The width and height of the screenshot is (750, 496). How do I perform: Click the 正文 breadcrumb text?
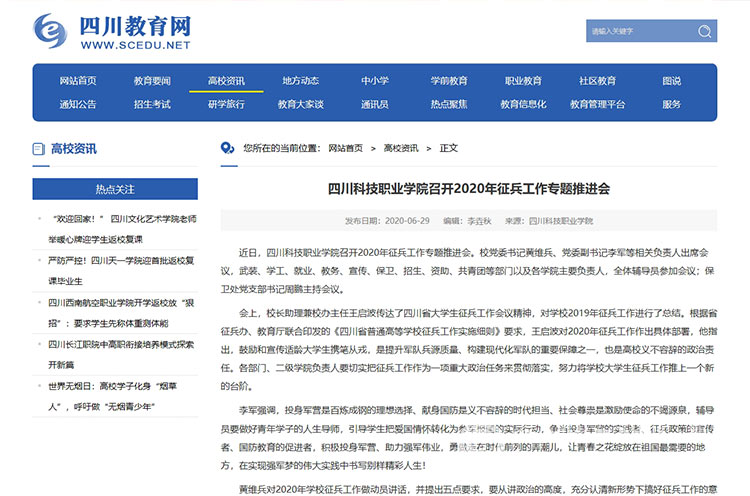449,148
